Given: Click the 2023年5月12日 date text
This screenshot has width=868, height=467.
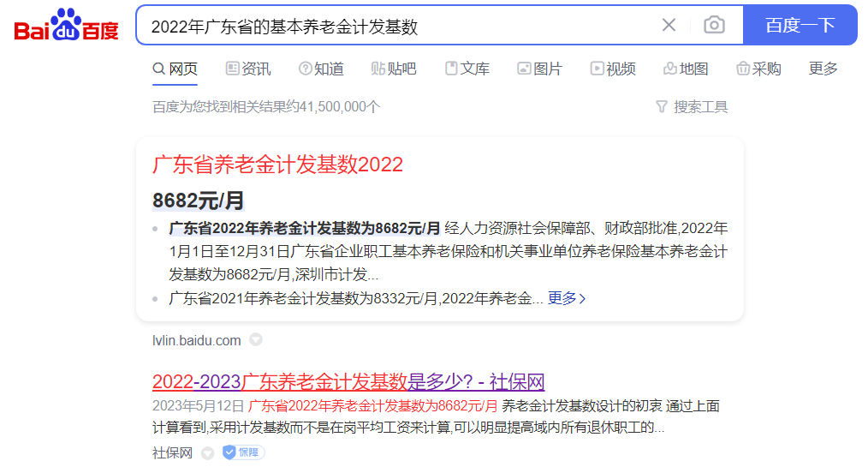Looking at the screenshot, I should 199,406.
